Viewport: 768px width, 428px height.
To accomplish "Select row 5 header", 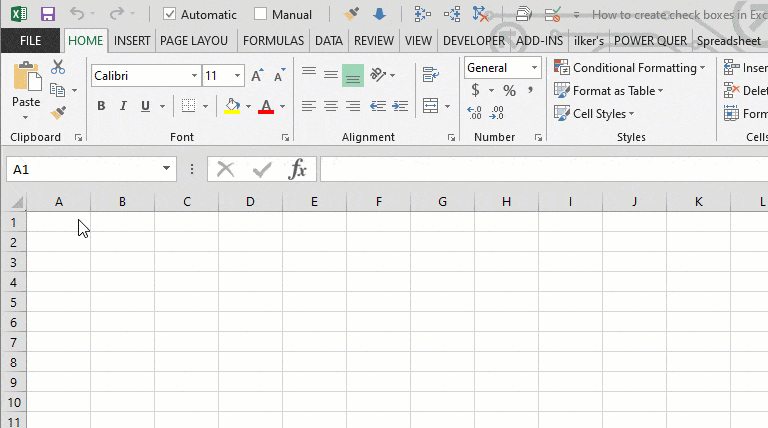I will point(14,303).
